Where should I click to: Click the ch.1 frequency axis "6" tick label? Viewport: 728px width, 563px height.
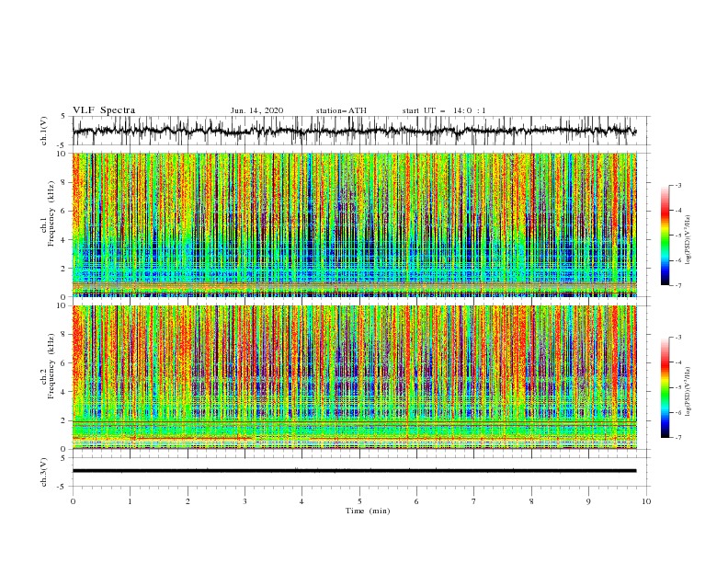[x=64, y=211]
